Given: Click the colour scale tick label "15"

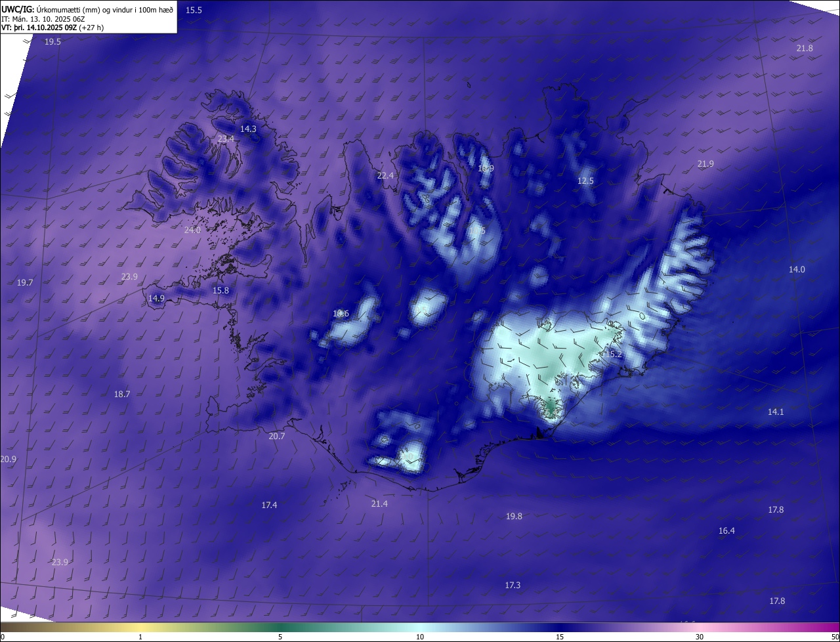Looking at the screenshot, I should coord(560,637).
